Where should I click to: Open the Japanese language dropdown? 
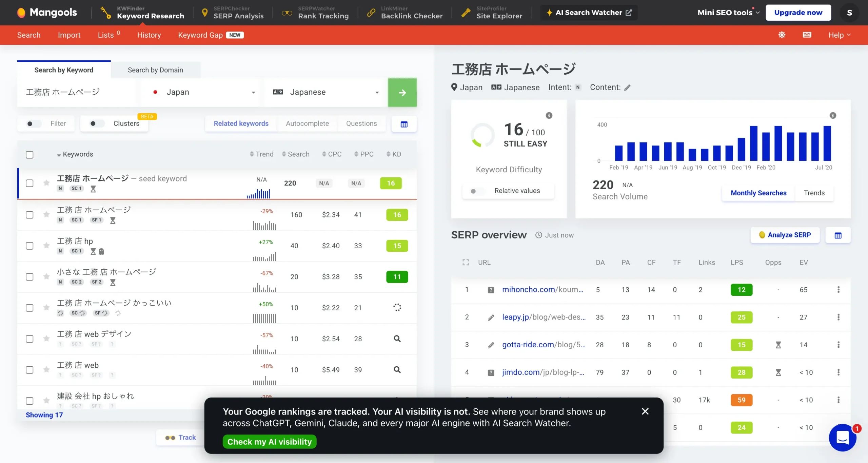[x=326, y=92]
